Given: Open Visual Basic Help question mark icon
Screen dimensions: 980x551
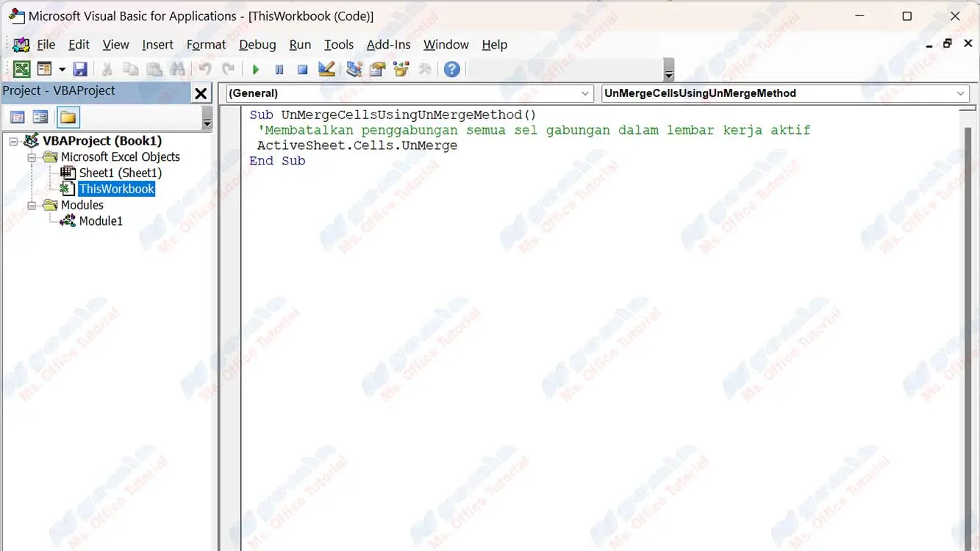Looking at the screenshot, I should click(452, 69).
